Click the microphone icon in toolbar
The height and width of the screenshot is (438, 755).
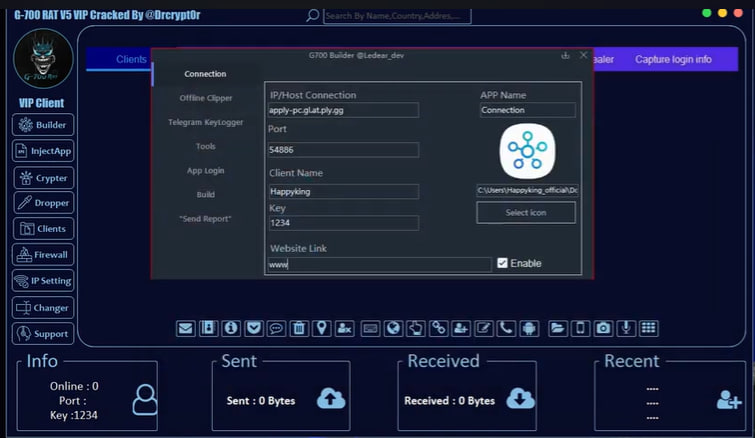pos(626,328)
